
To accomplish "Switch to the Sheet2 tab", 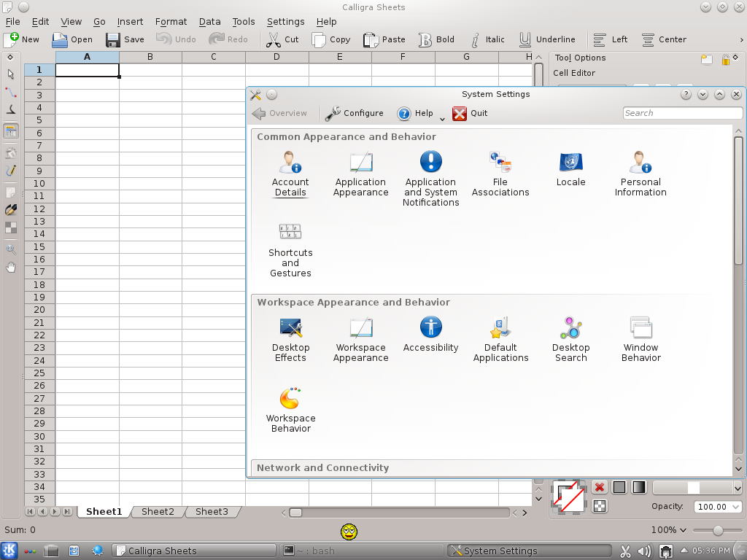I will pos(158,511).
